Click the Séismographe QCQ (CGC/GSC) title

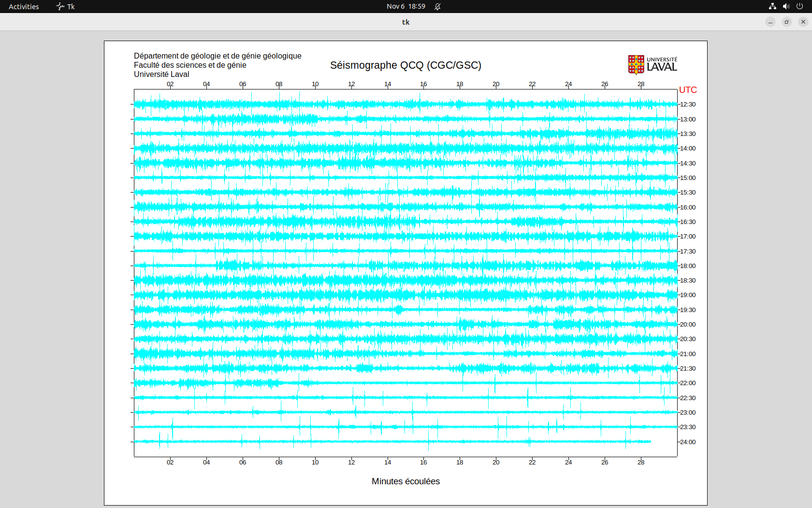tap(406, 65)
